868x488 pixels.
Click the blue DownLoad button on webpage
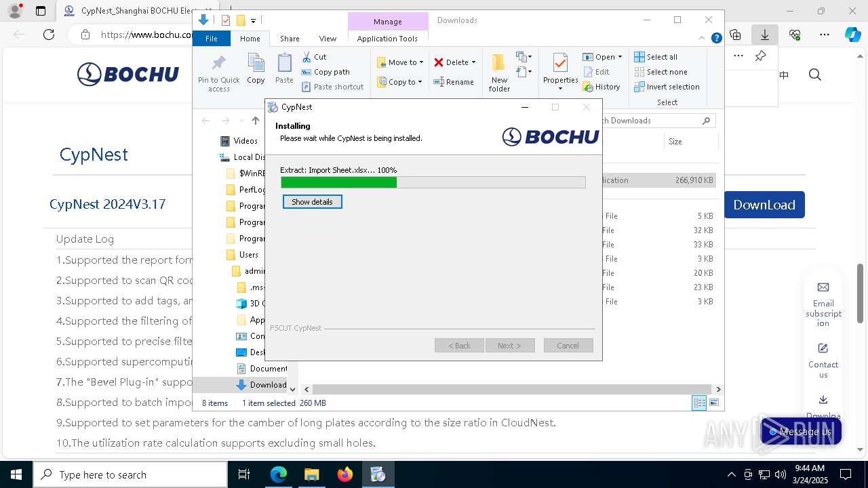pos(764,205)
